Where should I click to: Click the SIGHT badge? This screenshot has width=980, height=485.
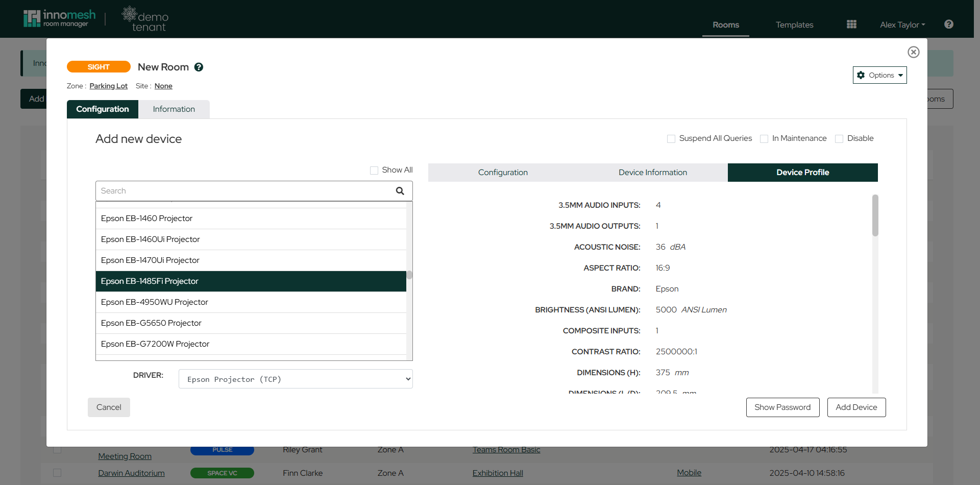pos(99,67)
